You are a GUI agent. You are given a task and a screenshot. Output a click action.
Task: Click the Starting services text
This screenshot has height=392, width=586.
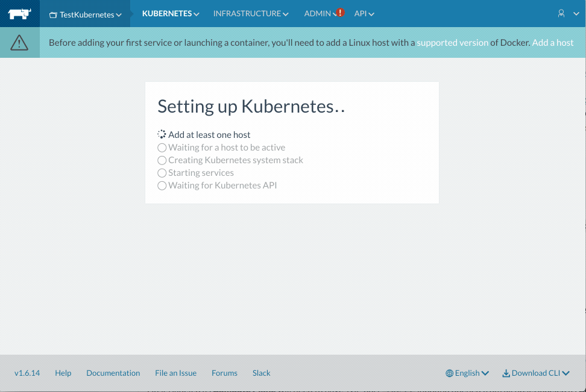click(x=201, y=173)
